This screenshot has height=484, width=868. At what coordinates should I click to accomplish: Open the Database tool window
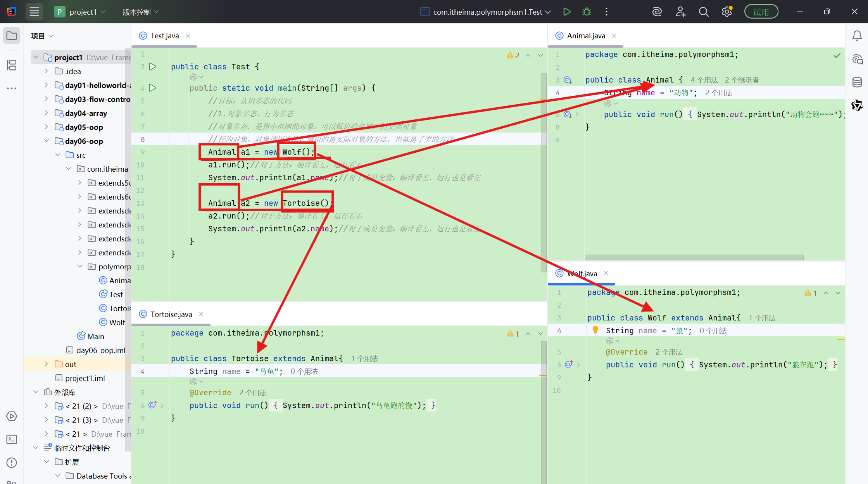(857, 82)
